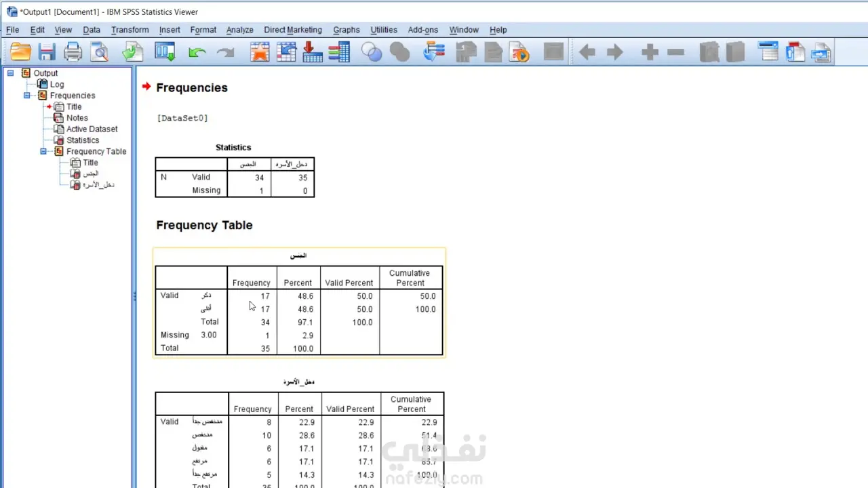Viewport: 868px width, 488px height.
Task: Open the Insert menu
Action: [170, 30]
